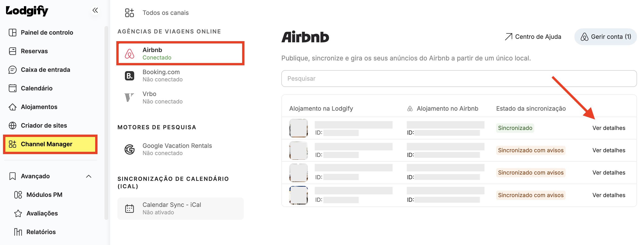Open Painel de controlo dashboard icon

coord(13,33)
